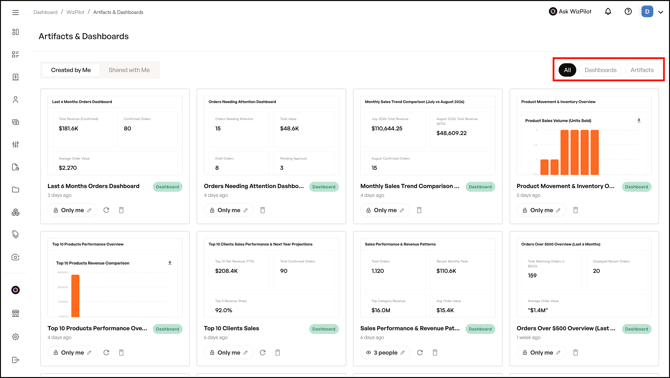This screenshot has height=378, width=670.
Task: Open the settings gear sidebar icon
Action: pos(15,337)
